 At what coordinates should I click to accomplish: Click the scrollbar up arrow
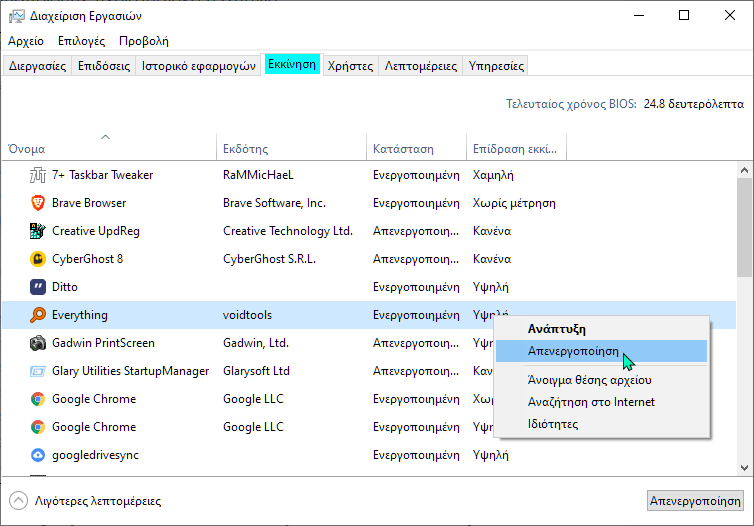click(744, 170)
